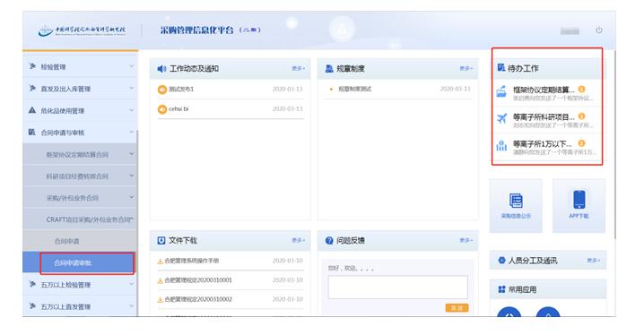The height and width of the screenshot is (335, 644).
Task: Click 更多 in 人员分工及通讯 panel
Action: coord(593,261)
